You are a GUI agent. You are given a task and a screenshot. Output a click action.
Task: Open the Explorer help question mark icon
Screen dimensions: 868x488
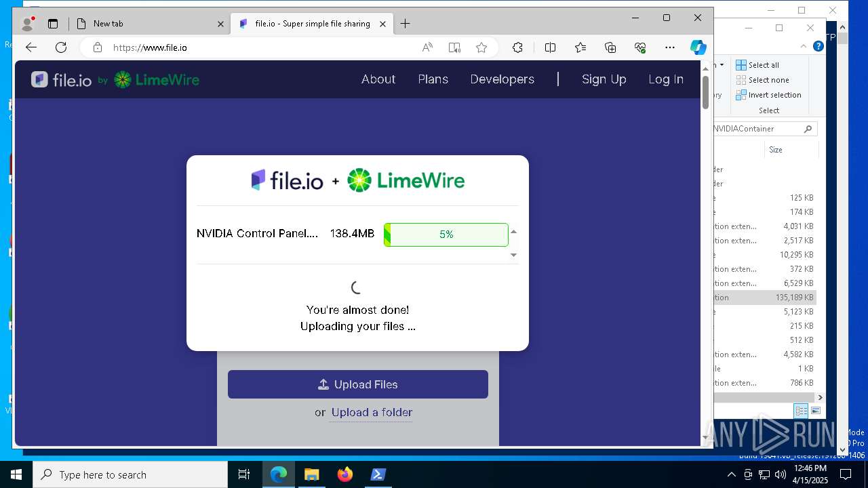point(818,47)
